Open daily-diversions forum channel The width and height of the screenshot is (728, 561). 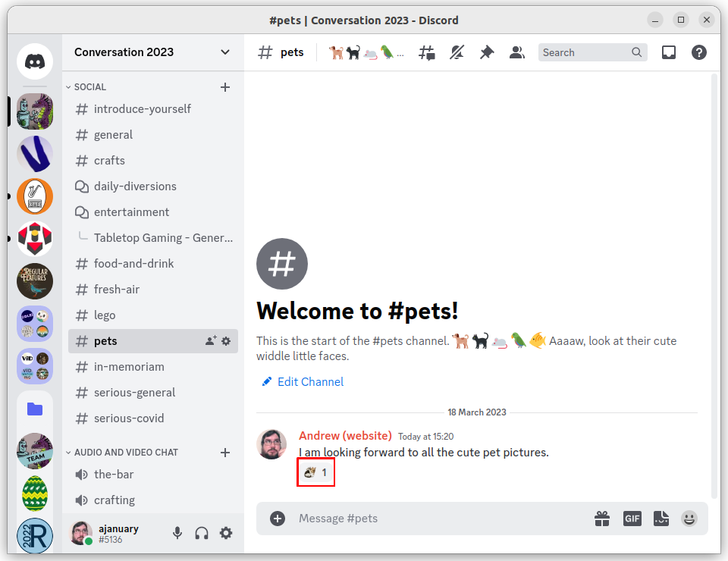[x=153, y=186]
